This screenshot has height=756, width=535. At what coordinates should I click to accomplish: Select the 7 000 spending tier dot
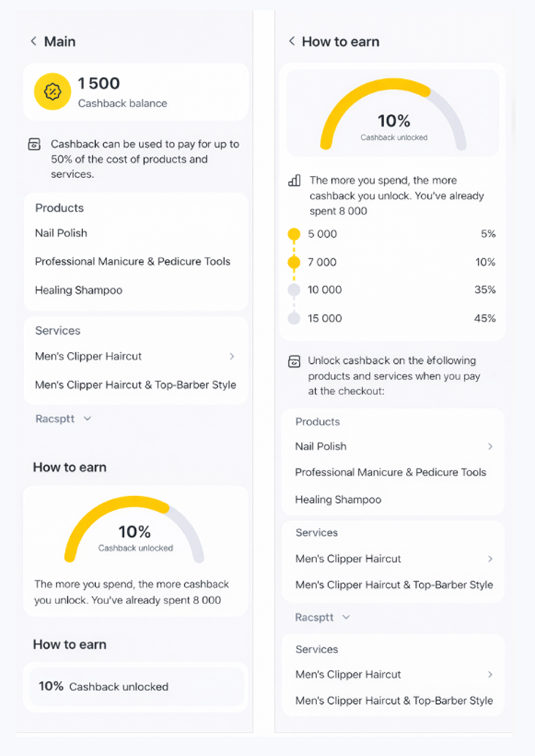[294, 262]
